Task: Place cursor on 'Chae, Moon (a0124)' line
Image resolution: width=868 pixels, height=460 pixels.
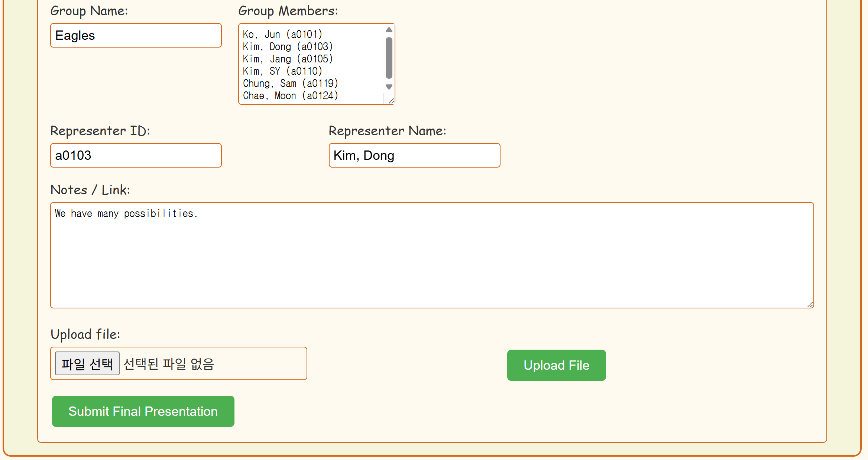Action: point(290,95)
